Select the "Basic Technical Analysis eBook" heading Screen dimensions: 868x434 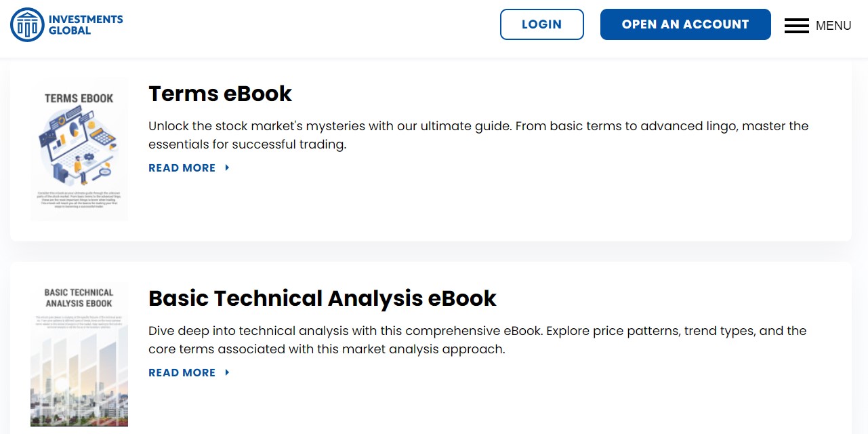click(322, 298)
